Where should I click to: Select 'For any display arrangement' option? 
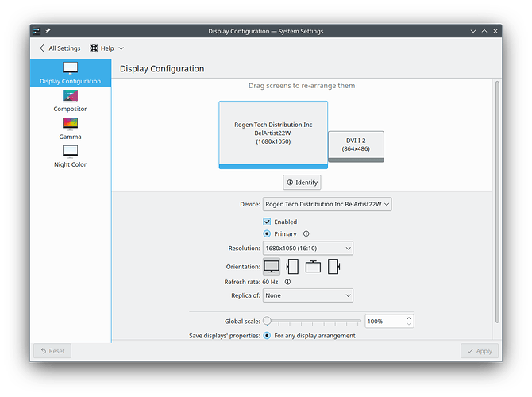point(268,335)
